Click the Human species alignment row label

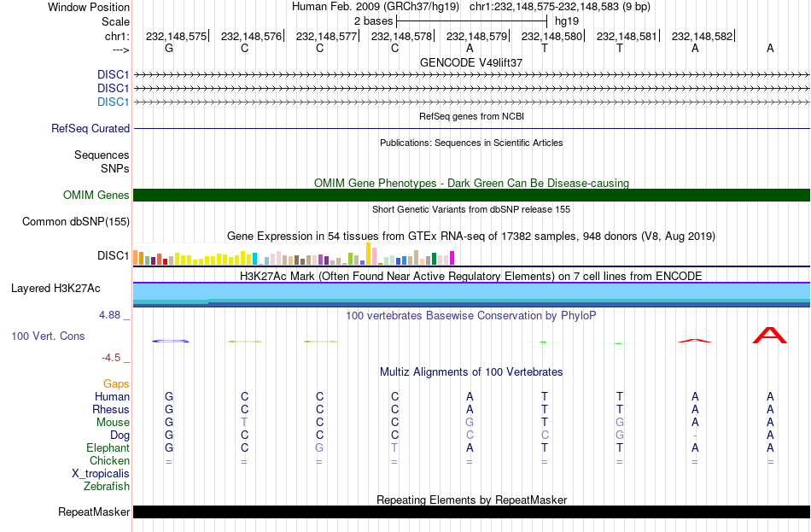point(112,396)
